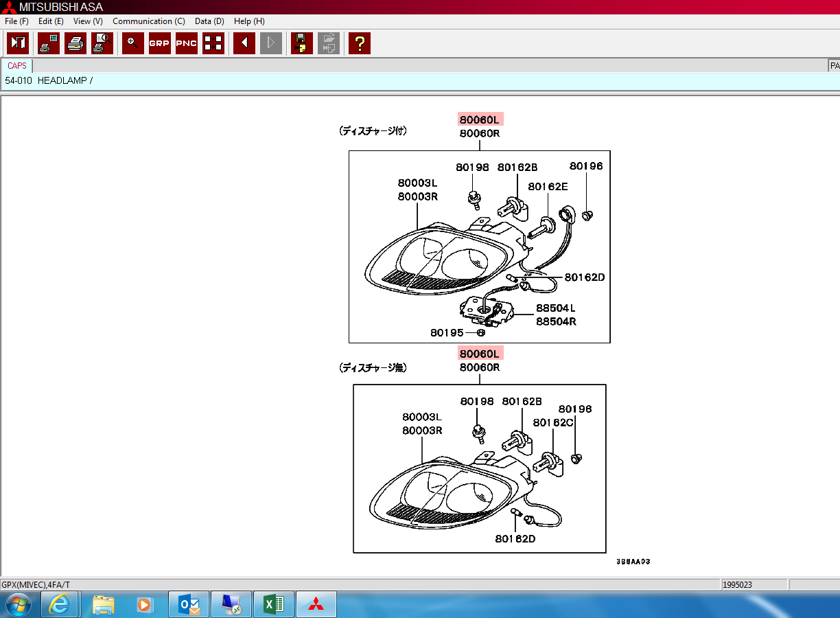Click the printer toolbar icon
This screenshot has width=840, height=618.
[75, 43]
